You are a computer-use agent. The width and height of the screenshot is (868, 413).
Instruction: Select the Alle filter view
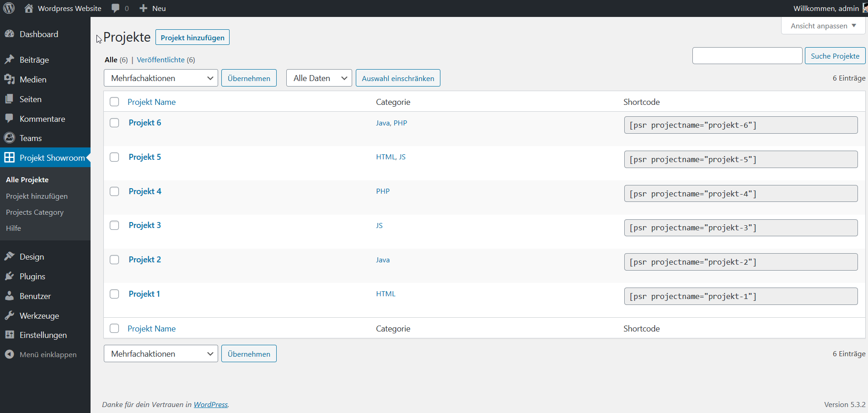pyautogui.click(x=111, y=60)
